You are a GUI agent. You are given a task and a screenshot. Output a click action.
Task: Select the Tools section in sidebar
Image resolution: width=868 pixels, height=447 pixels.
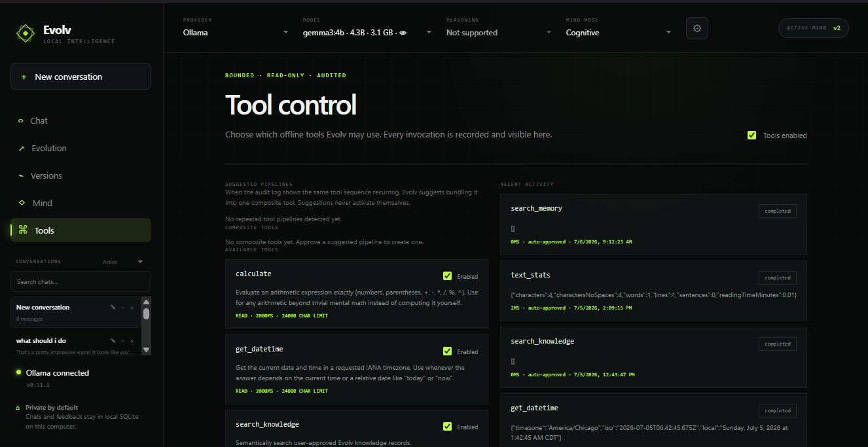pos(81,230)
